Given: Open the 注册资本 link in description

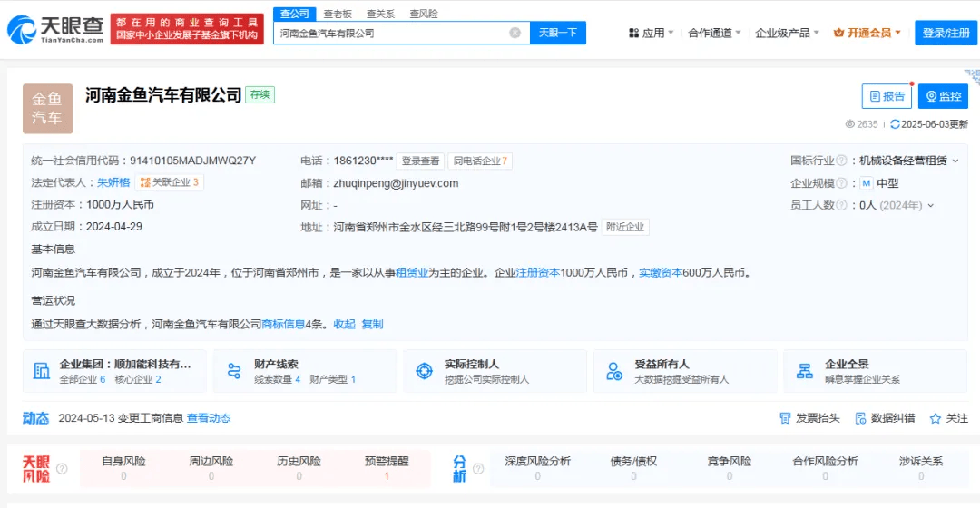Looking at the screenshot, I should coord(537,272).
